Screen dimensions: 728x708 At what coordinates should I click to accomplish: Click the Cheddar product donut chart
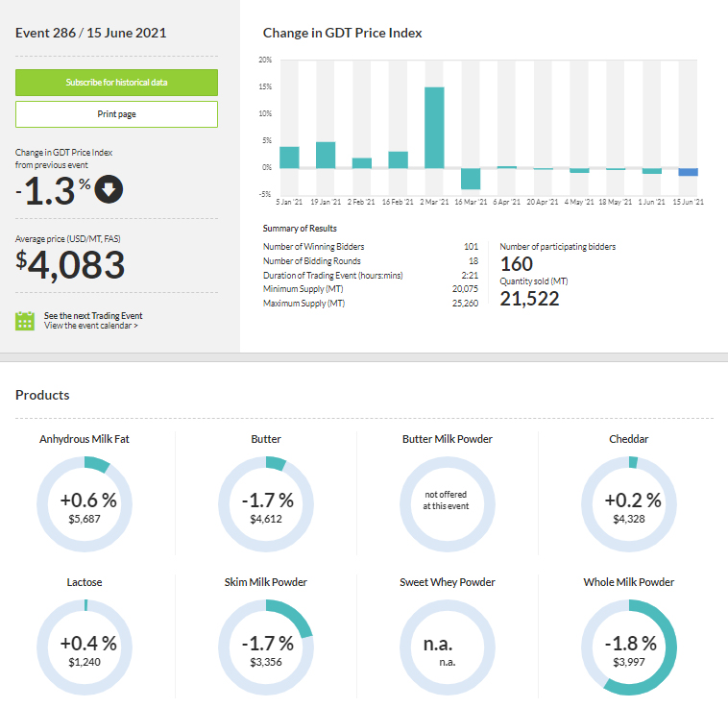pos(629,504)
